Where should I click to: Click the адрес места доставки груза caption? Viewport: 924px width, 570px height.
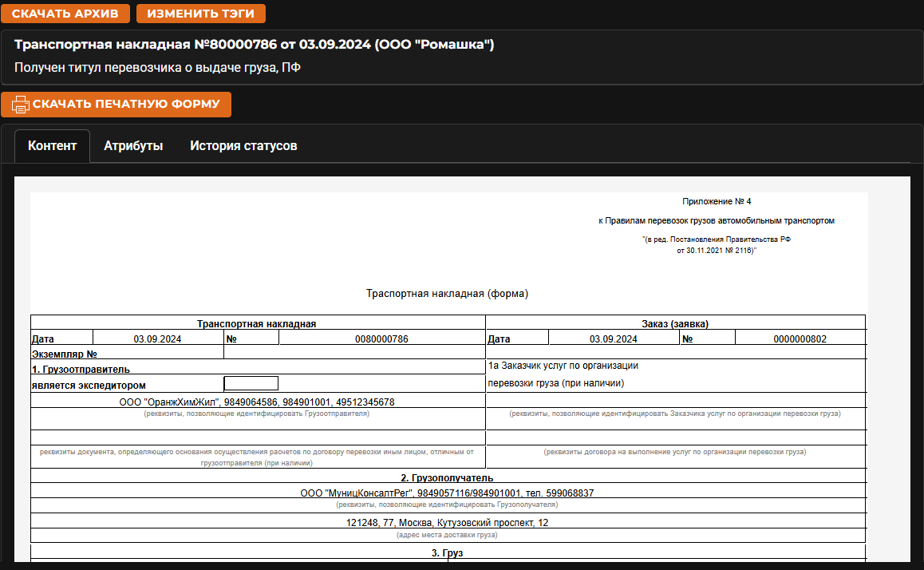[448, 535]
